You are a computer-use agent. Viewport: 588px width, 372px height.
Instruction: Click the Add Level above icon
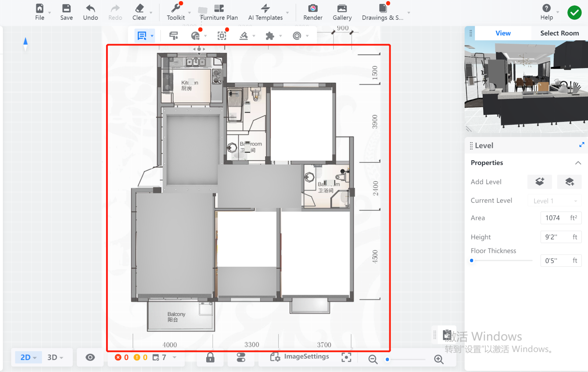(x=539, y=181)
